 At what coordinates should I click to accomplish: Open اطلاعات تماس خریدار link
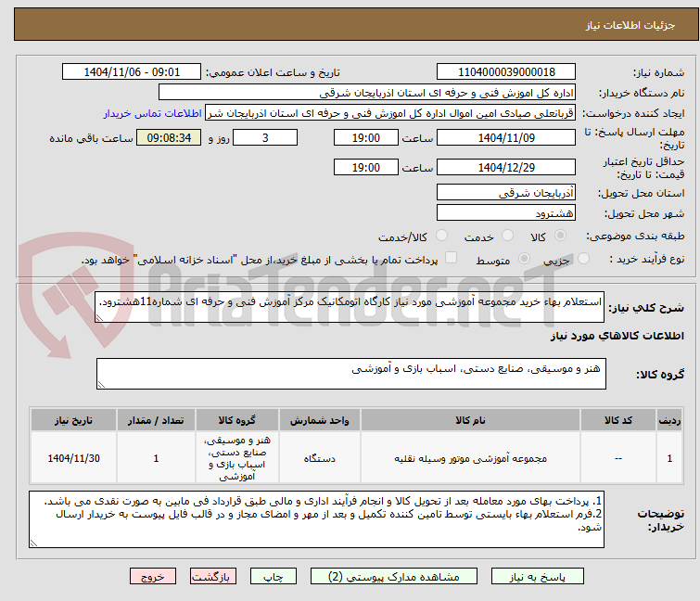(153, 113)
